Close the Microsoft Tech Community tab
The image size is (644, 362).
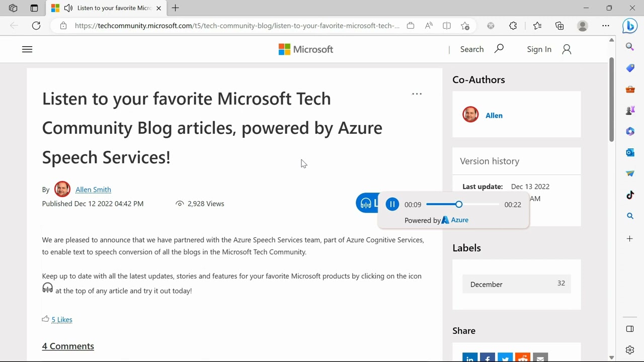(x=159, y=8)
